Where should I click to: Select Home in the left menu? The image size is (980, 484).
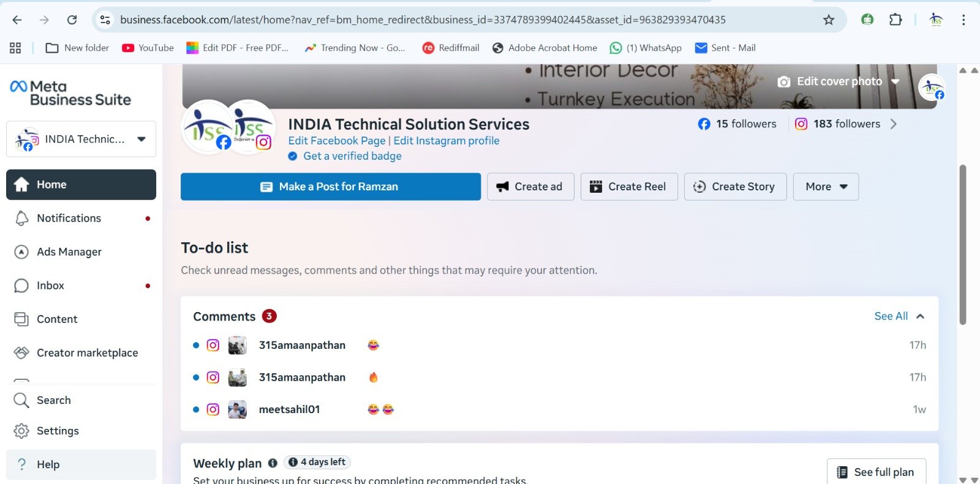click(81, 185)
